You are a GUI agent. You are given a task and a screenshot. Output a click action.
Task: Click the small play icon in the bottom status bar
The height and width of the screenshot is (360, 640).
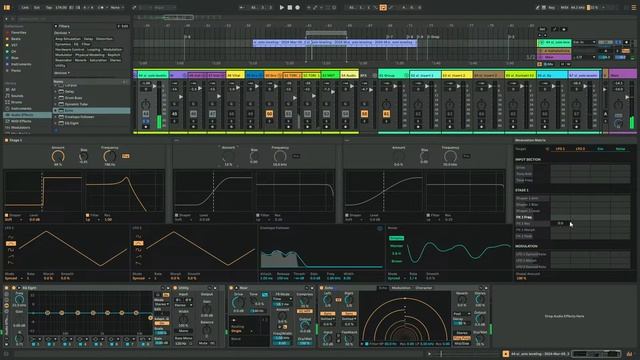429,354
